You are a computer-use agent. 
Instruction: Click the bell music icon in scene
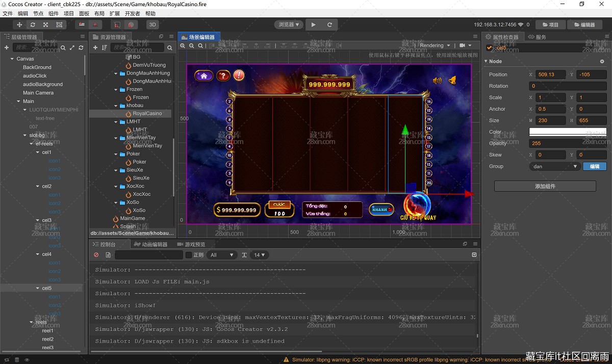click(452, 80)
